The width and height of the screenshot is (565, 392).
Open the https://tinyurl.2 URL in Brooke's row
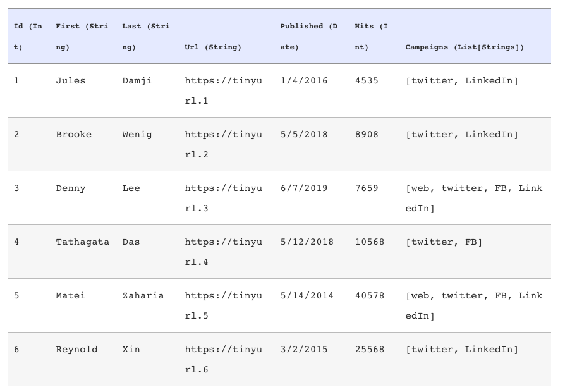223,144
